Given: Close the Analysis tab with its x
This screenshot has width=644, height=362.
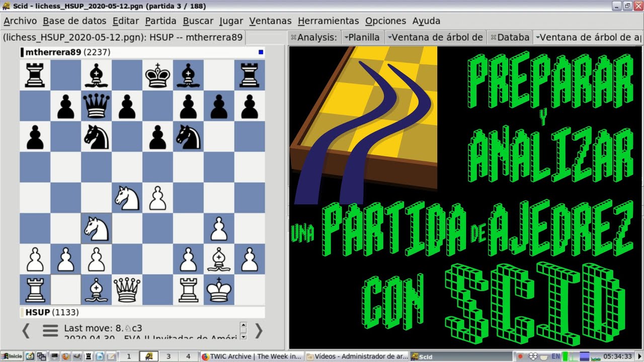Looking at the screenshot, I should (x=293, y=37).
